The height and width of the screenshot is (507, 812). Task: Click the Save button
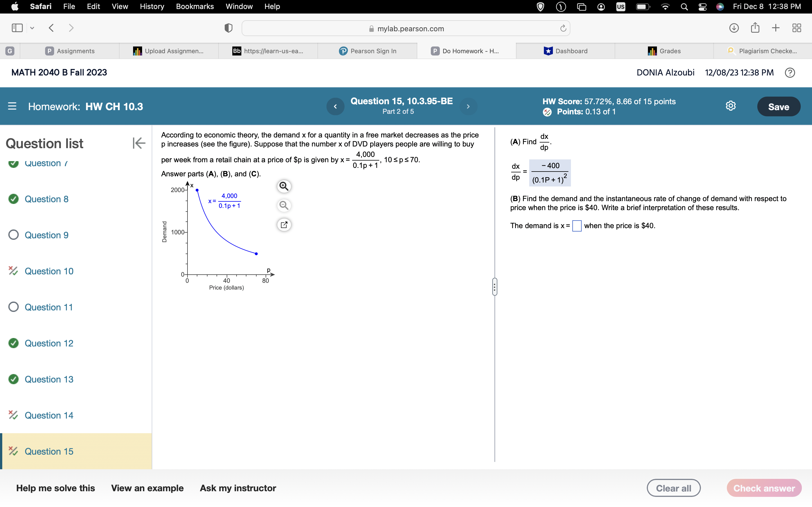point(778,107)
